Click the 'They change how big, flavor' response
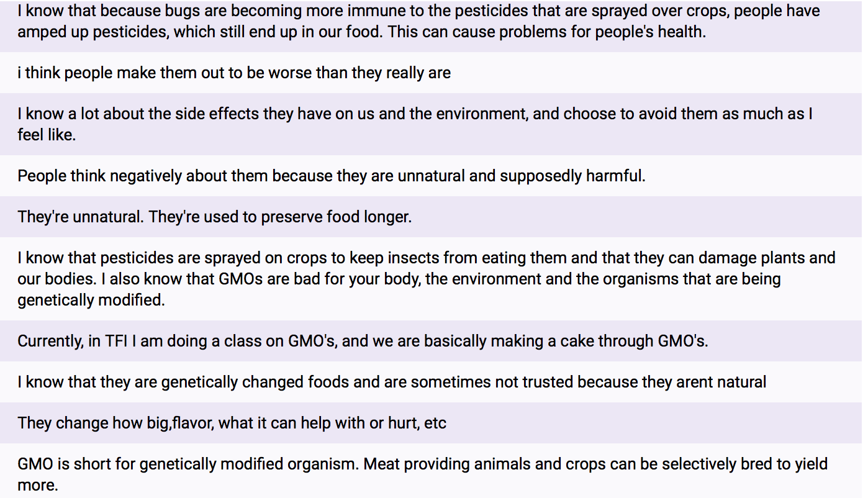Screen dimensions: 868x503 click(232, 423)
